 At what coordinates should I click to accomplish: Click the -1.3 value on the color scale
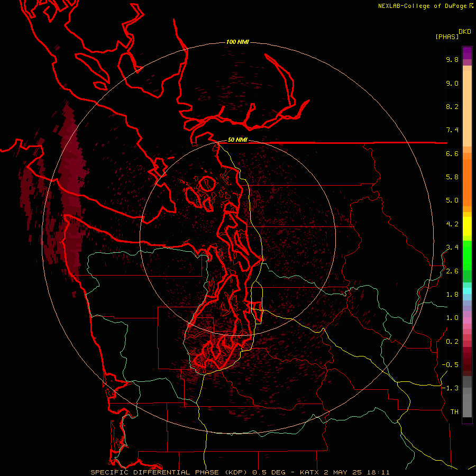point(450,388)
